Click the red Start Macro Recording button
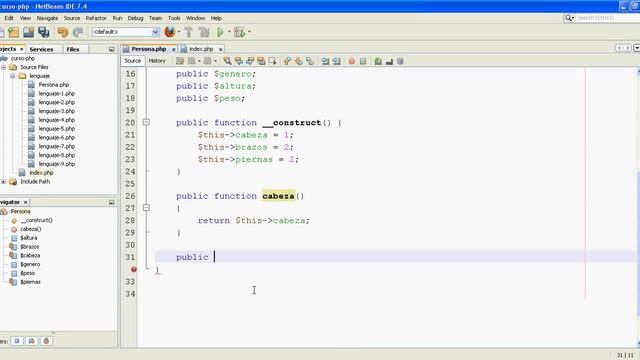640x360 pixels. (x=351, y=61)
